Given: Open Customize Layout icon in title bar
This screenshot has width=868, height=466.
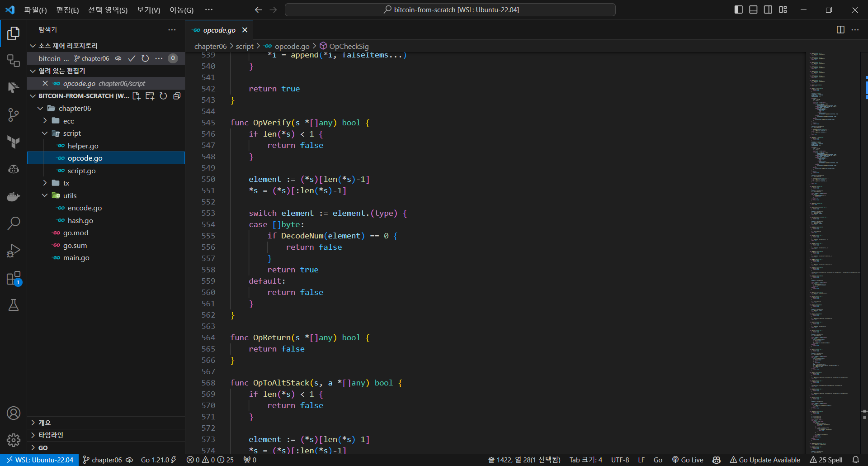Looking at the screenshot, I should (x=783, y=10).
